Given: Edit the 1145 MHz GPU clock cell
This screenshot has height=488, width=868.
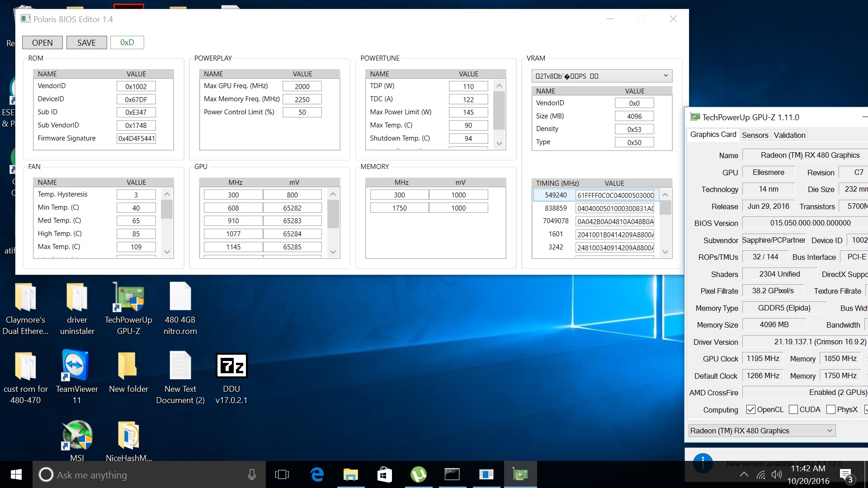Looking at the screenshot, I should [233, 247].
